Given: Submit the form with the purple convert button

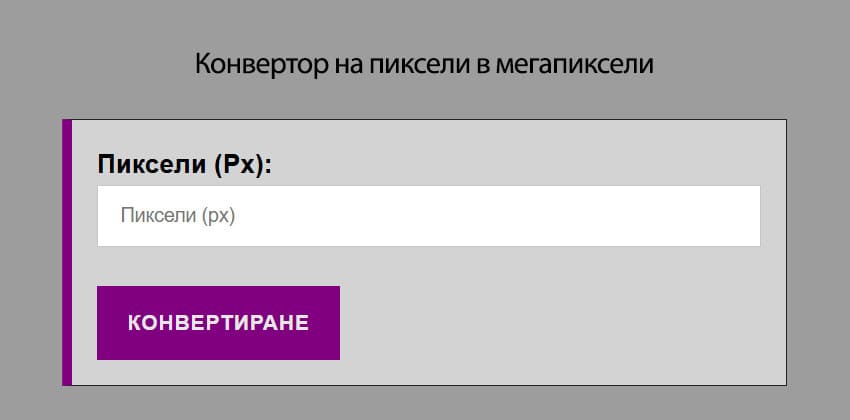Looking at the screenshot, I should click(x=218, y=323).
